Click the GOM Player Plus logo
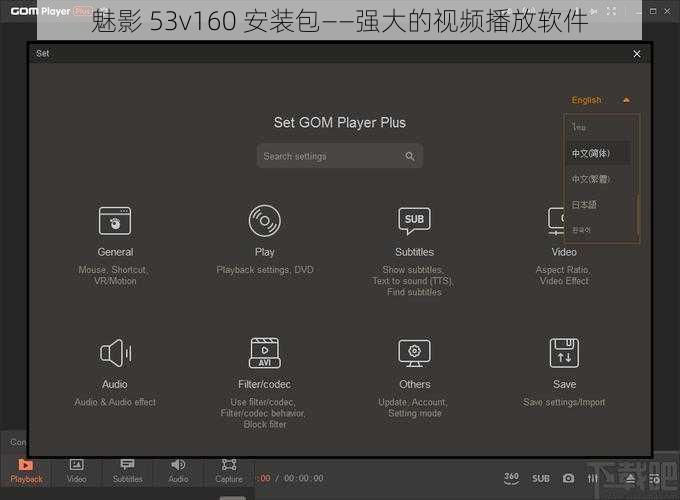 (50, 11)
